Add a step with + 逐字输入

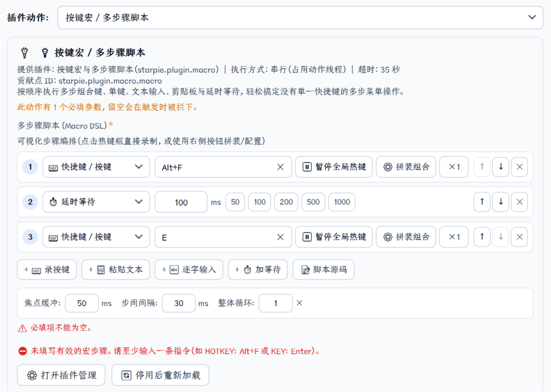pos(189,270)
